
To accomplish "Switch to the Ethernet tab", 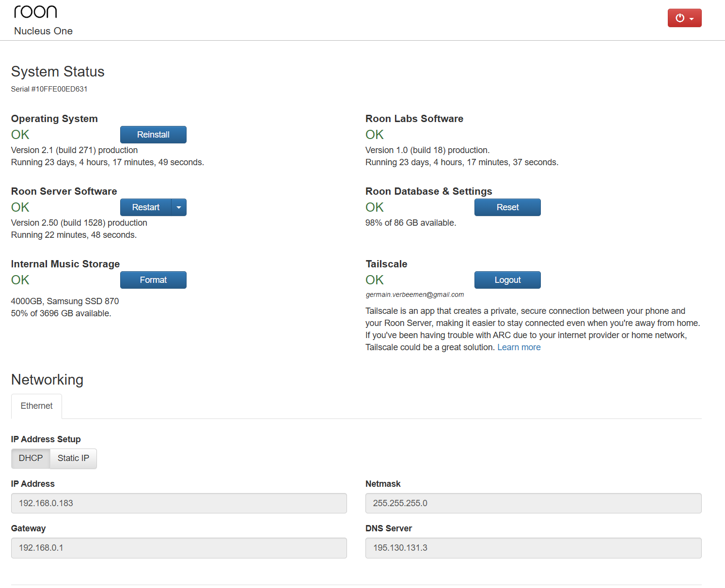I will 36,406.
